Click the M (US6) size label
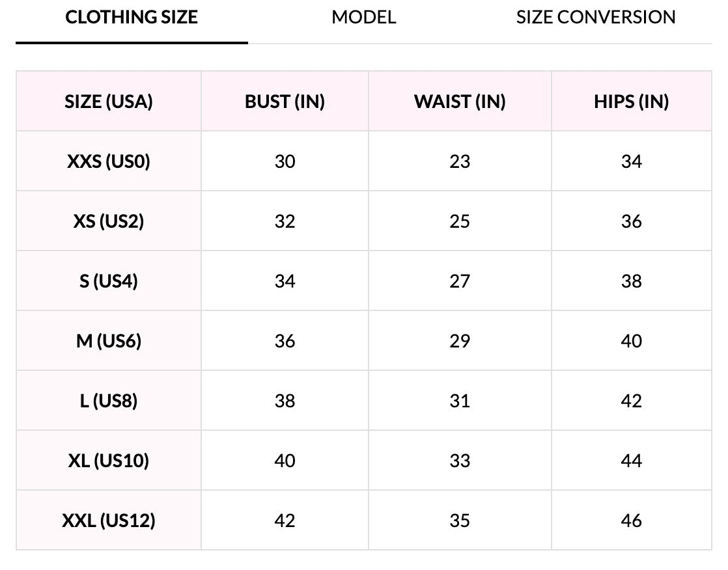The height and width of the screenshot is (570, 728). pyautogui.click(x=109, y=341)
